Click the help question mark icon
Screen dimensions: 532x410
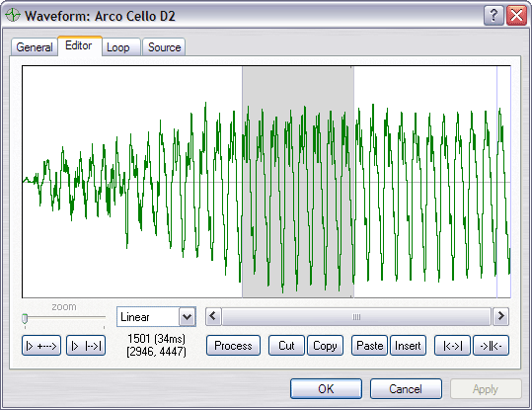494,15
